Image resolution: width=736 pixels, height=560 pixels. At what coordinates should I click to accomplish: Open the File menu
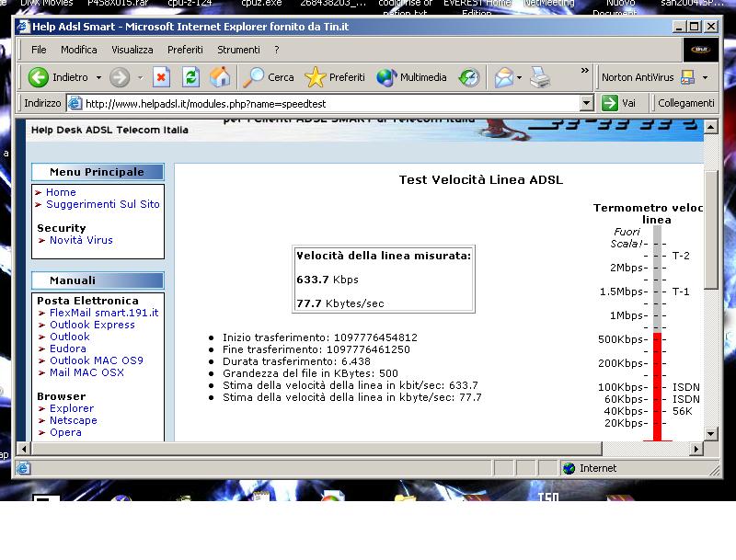(39, 50)
